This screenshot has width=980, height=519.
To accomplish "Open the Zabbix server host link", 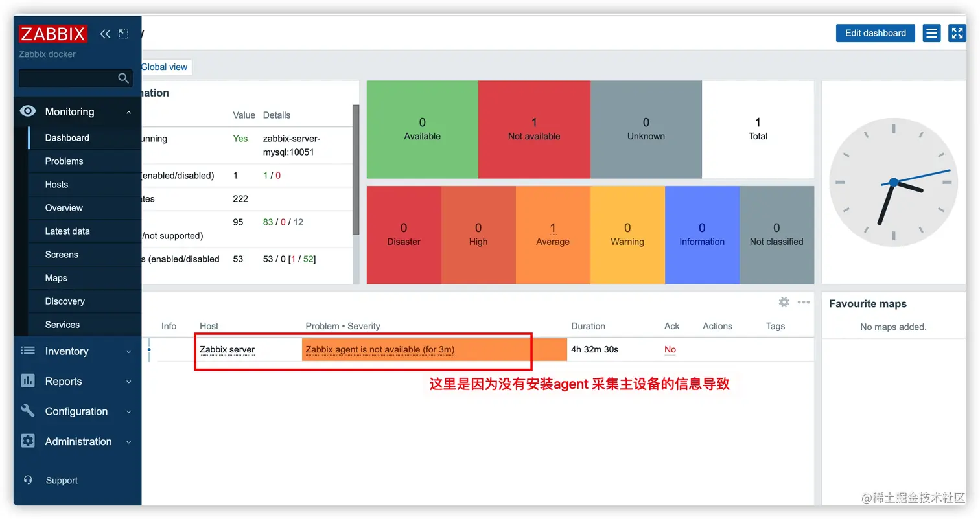I will 227,349.
